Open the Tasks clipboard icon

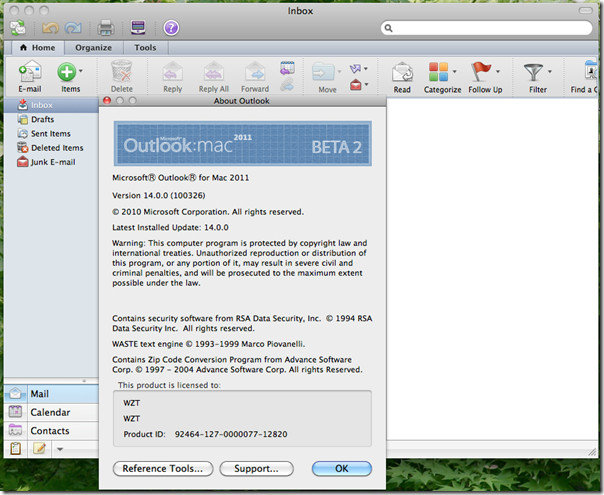[15, 448]
